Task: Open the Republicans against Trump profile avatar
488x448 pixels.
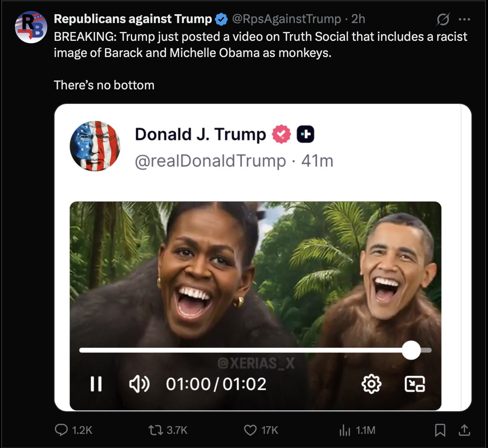Action: point(31,27)
